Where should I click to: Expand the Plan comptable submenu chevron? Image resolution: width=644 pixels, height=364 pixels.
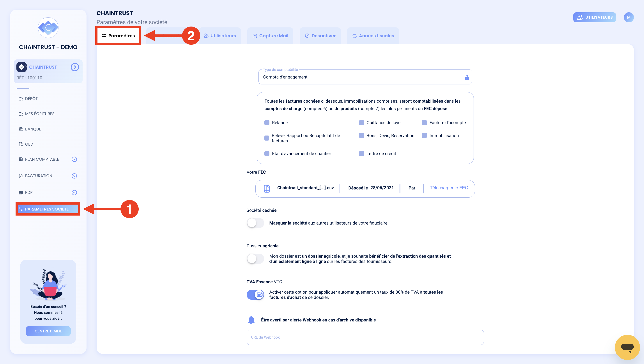click(x=74, y=159)
